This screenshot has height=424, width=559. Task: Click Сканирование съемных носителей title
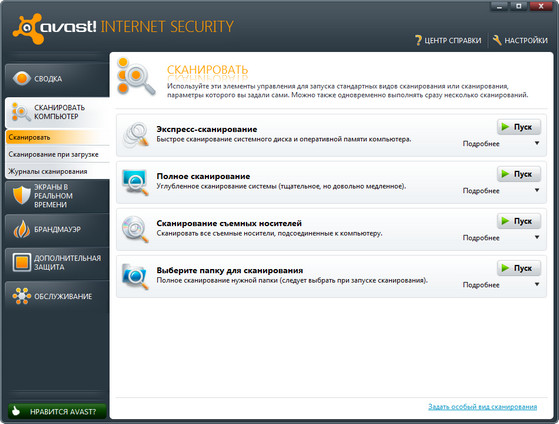229,224
